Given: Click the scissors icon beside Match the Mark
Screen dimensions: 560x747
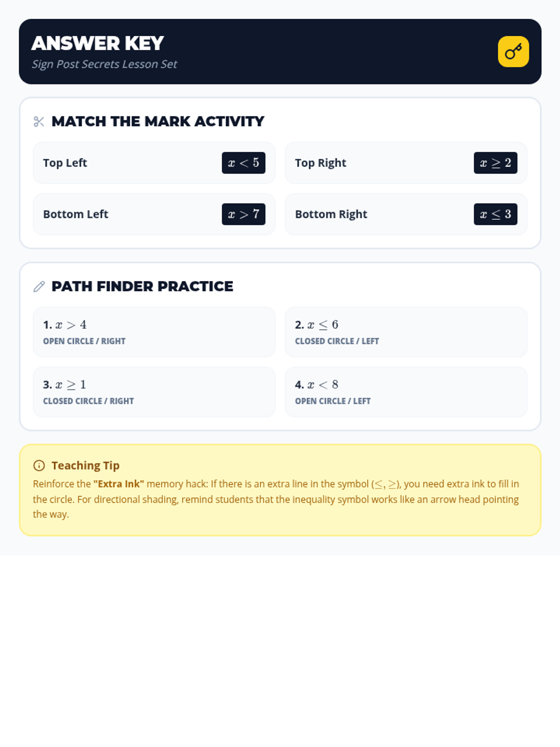Looking at the screenshot, I should coord(39,122).
